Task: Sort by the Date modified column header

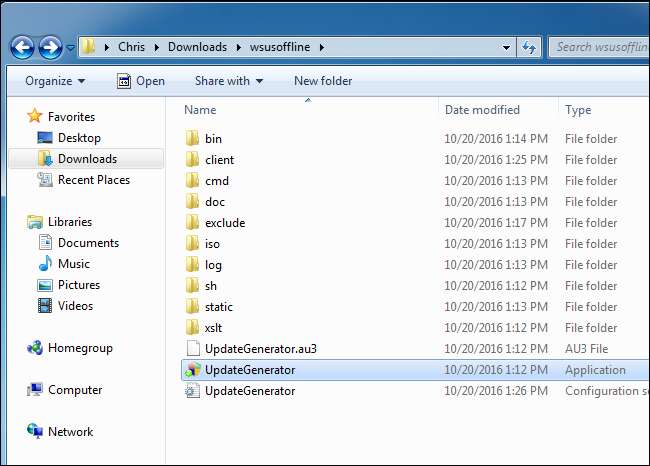Action: (482, 110)
